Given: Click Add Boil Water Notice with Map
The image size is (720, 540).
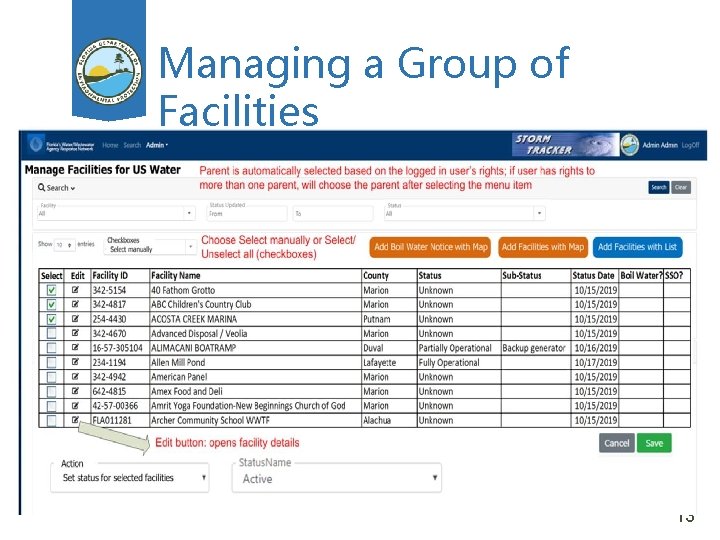Looking at the screenshot, I should [x=430, y=247].
